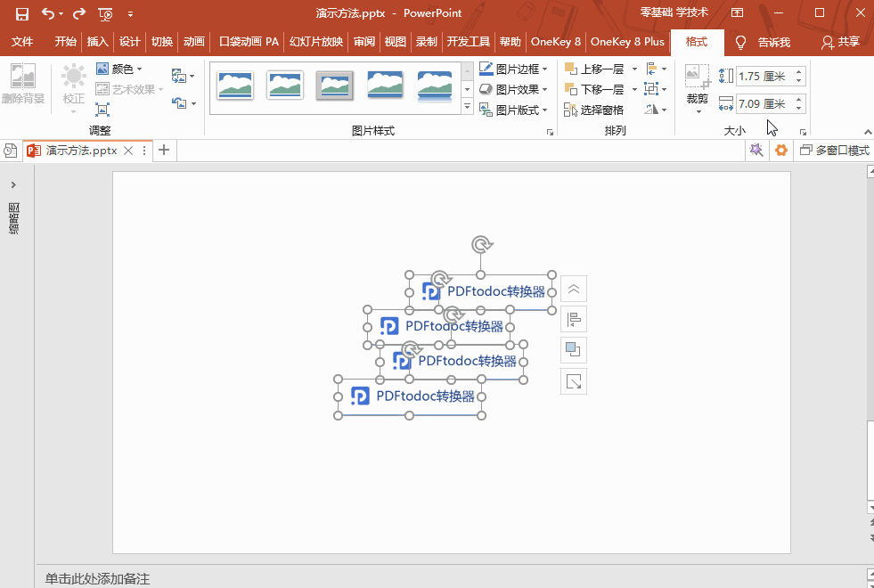The height and width of the screenshot is (588, 874).
Task: Click the 共享 share button
Action: coord(841,43)
